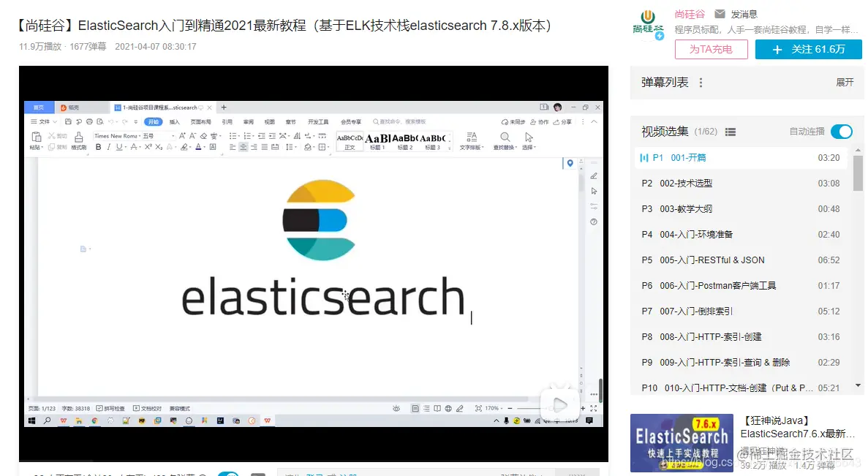Open 查找替换 find and replace
868x476 pixels.
505,140
